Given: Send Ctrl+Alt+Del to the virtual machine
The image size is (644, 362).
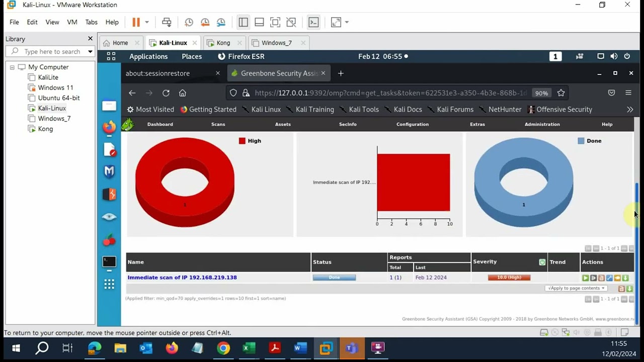Looking at the screenshot, I should click(167, 22).
